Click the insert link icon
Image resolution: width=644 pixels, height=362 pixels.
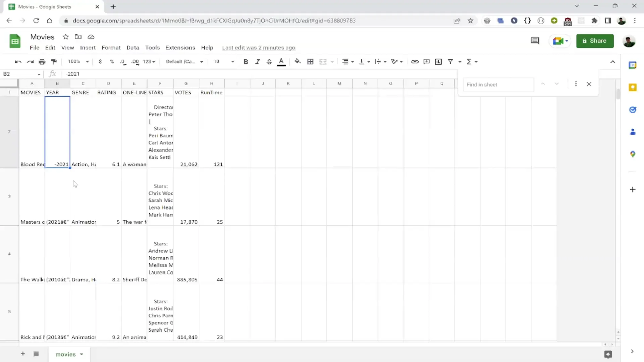(415, 62)
